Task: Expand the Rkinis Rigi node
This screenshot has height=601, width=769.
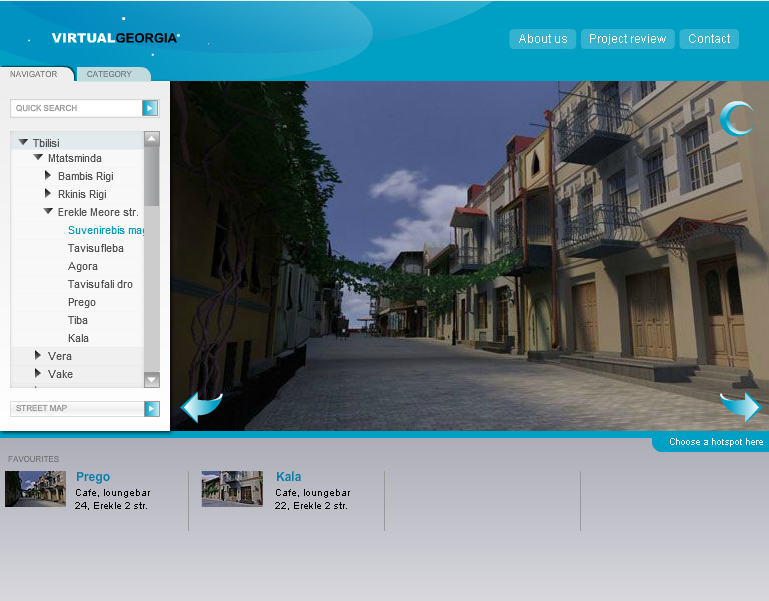Action: (x=48, y=193)
